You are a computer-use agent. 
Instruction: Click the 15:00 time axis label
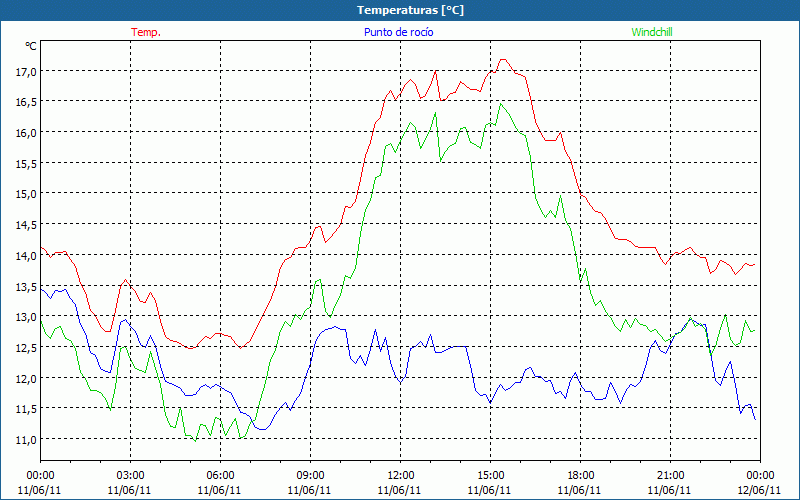pyautogui.click(x=490, y=475)
